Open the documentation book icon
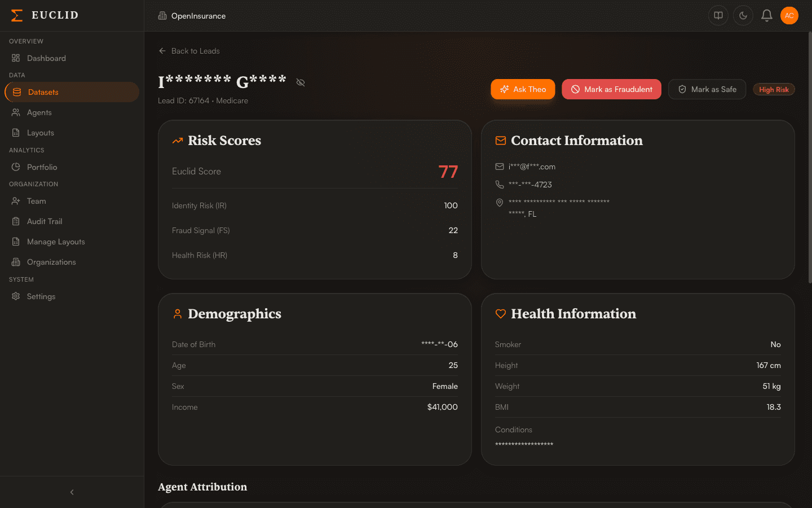This screenshot has height=508, width=812. point(718,16)
